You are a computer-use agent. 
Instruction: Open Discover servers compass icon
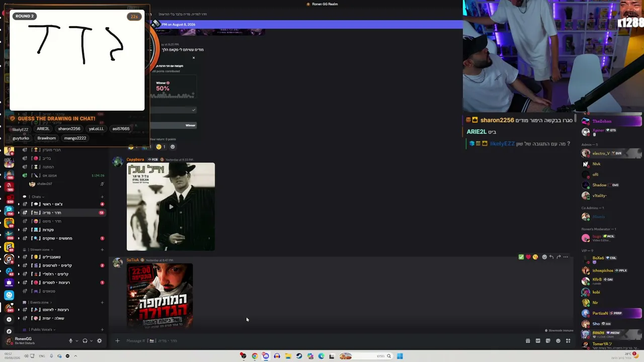click(x=9, y=331)
